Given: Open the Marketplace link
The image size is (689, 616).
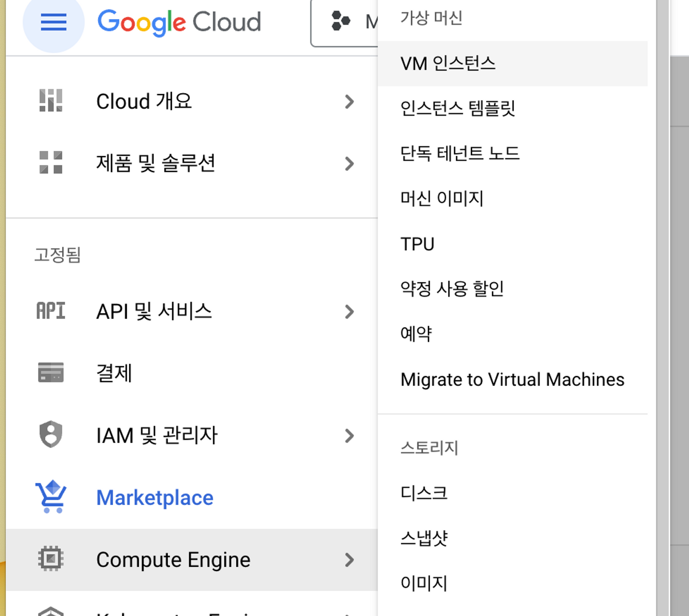Looking at the screenshot, I should tap(155, 498).
